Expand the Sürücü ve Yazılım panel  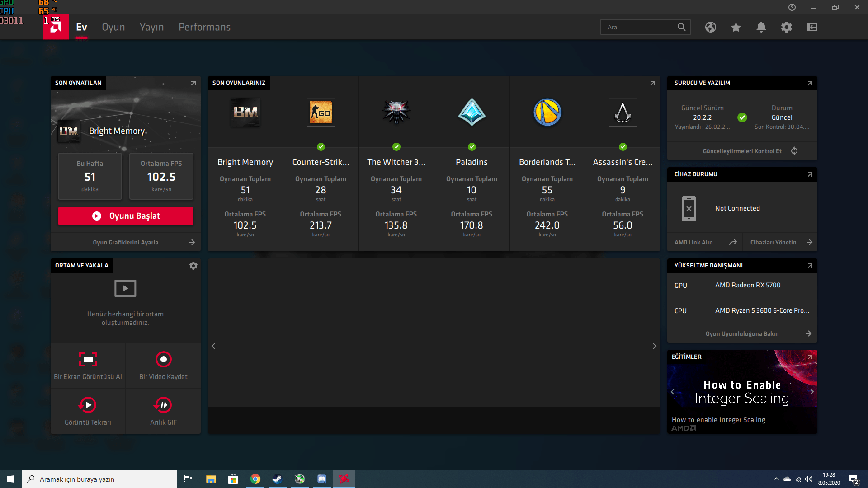(810, 83)
